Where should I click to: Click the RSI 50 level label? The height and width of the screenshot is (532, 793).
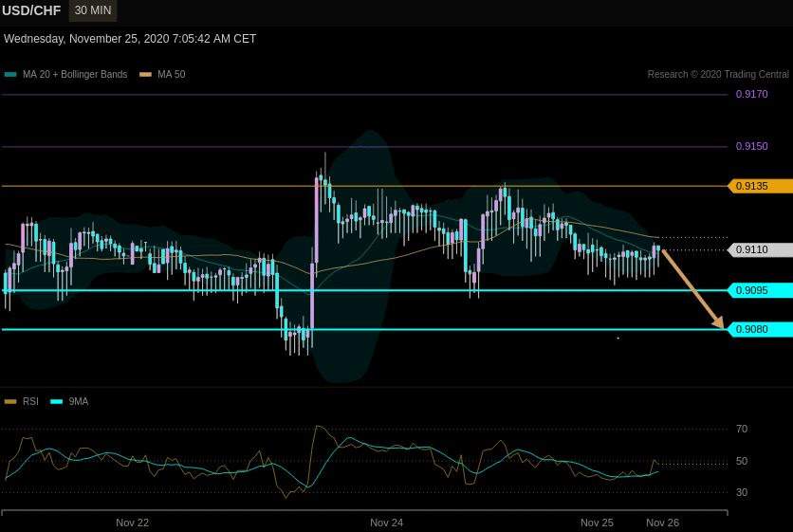point(742,461)
